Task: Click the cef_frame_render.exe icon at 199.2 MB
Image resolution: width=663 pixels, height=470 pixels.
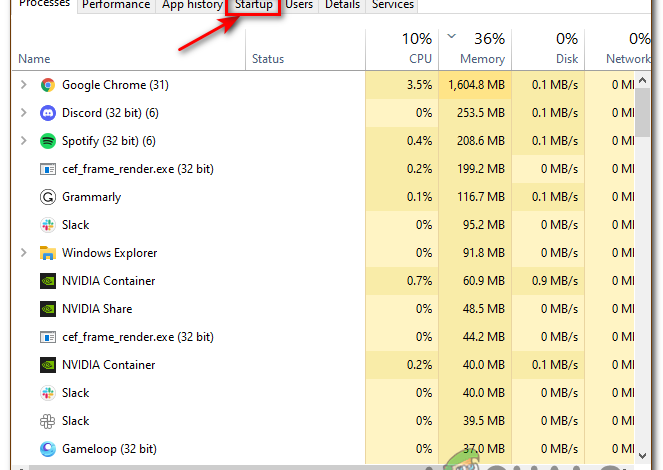Action: [48, 169]
